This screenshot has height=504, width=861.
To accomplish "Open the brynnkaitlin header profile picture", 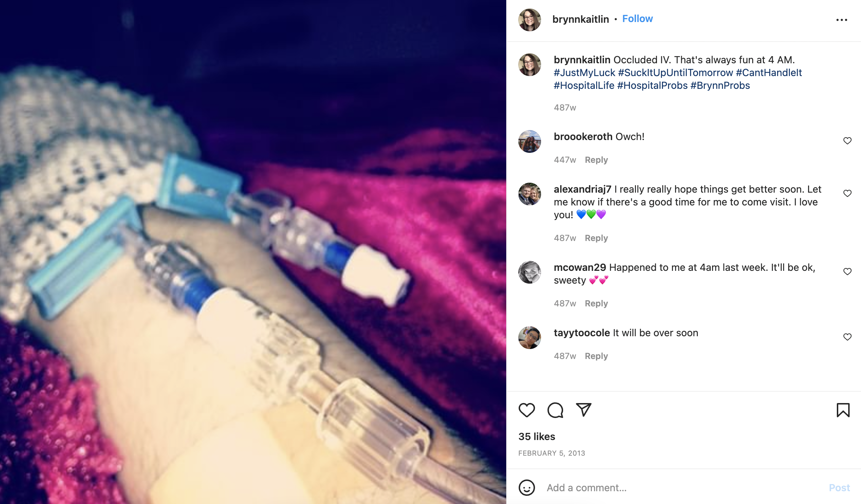I will [529, 20].
